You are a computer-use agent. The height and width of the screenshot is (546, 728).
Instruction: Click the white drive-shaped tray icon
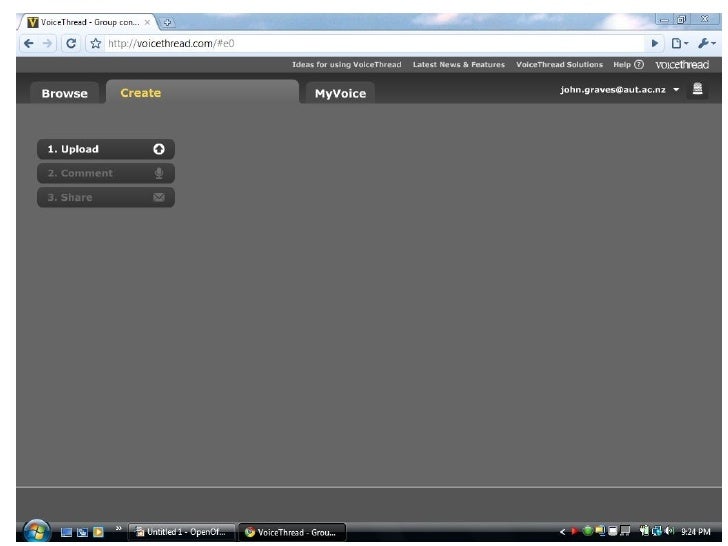point(612,531)
